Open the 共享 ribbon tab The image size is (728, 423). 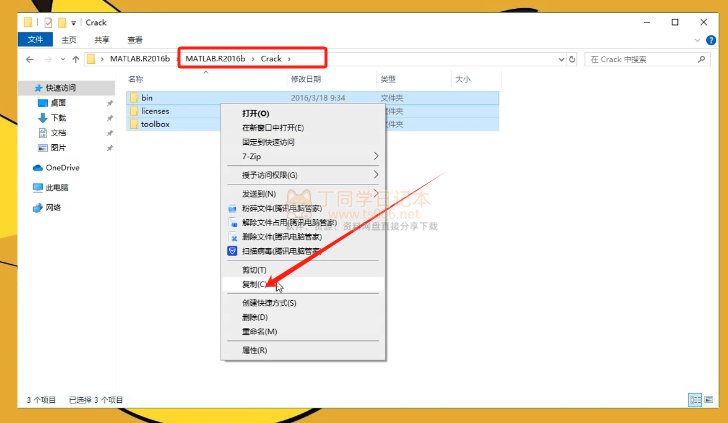point(102,40)
